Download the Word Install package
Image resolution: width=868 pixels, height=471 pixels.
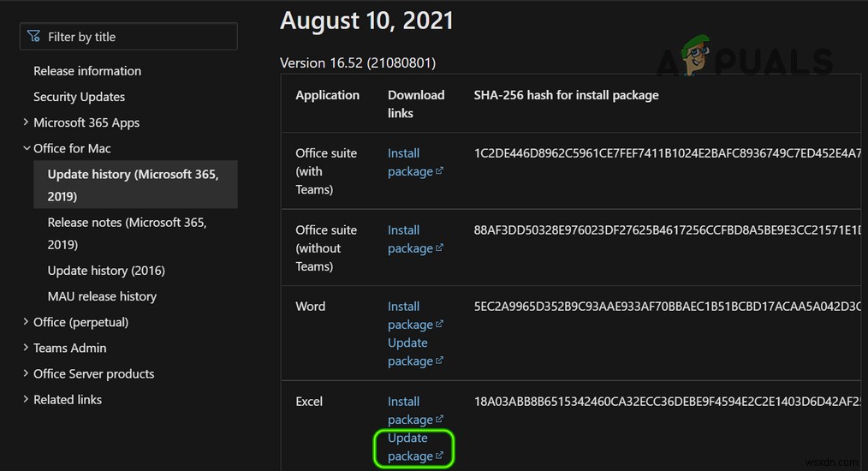410,315
